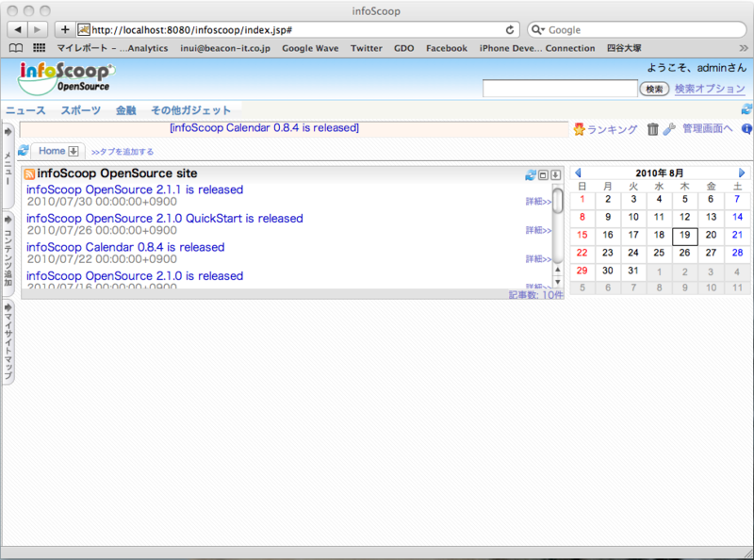Image resolution: width=754 pixels, height=560 pixels.
Task: Expand the コンテンツ追加 side panel
Action: coord(8,254)
